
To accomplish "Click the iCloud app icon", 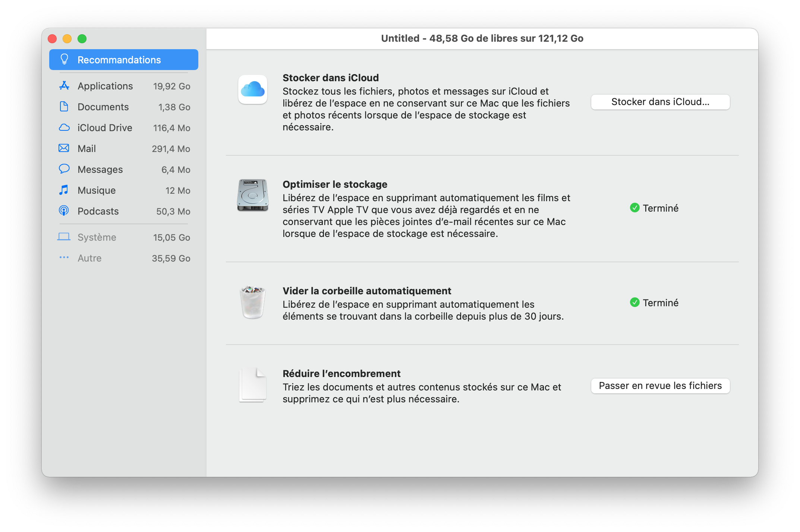I will click(253, 89).
